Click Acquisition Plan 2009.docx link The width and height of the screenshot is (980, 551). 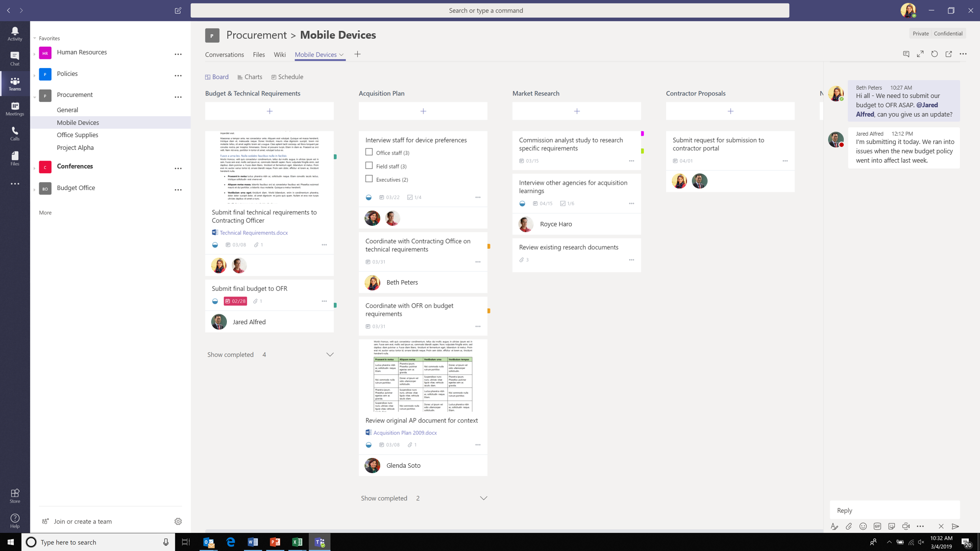[404, 432]
